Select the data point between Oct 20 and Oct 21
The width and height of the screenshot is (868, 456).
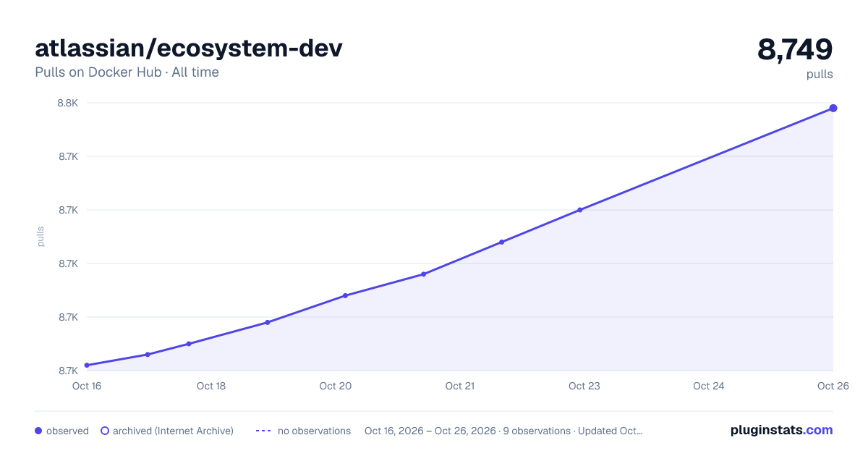click(x=424, y=274)
